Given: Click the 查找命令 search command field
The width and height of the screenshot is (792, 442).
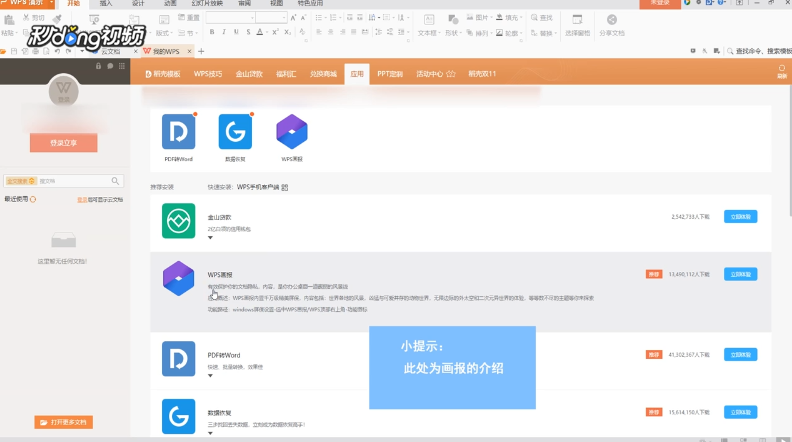Looking at the screenshot, I should coord(762,51).
